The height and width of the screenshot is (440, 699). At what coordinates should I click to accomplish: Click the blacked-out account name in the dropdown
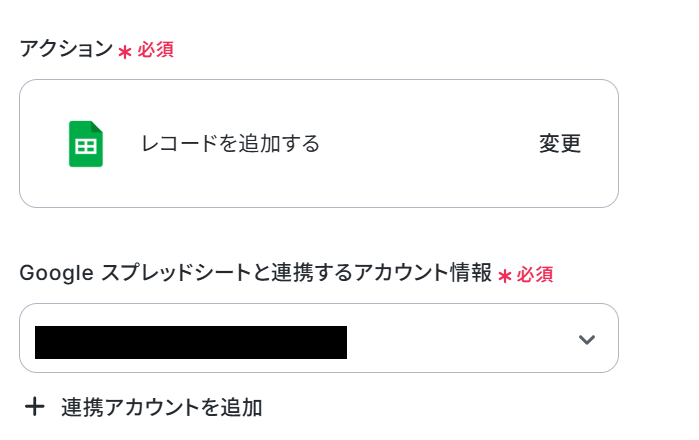[x=191, y=342]
